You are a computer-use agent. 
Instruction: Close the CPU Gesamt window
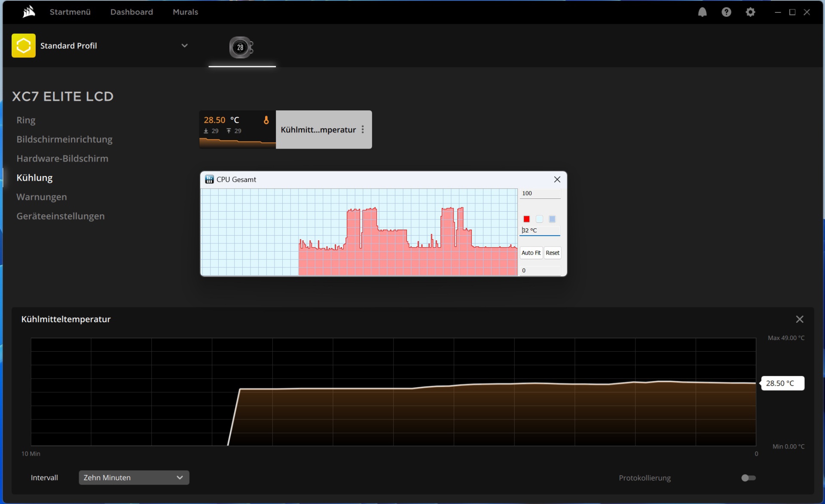(557, 179)
